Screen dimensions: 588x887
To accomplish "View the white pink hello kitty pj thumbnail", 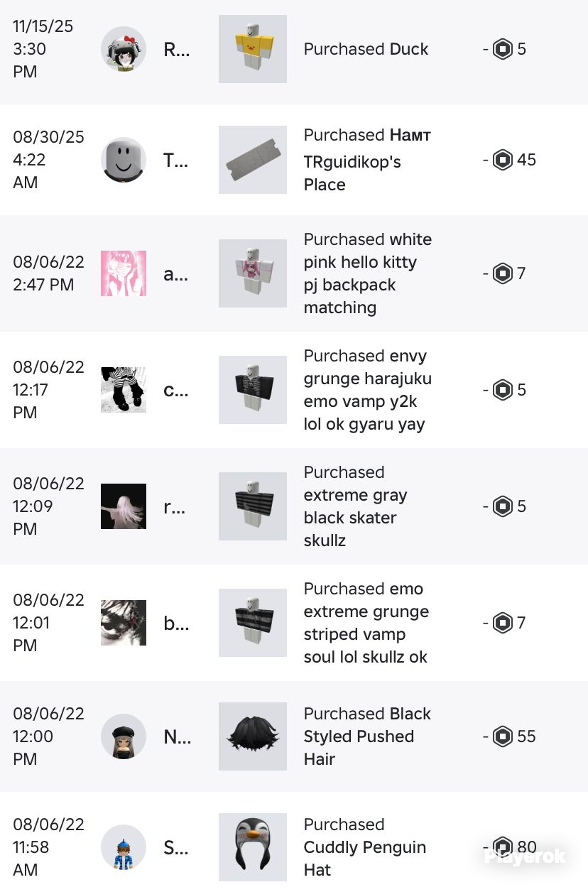I will (253, 273).
